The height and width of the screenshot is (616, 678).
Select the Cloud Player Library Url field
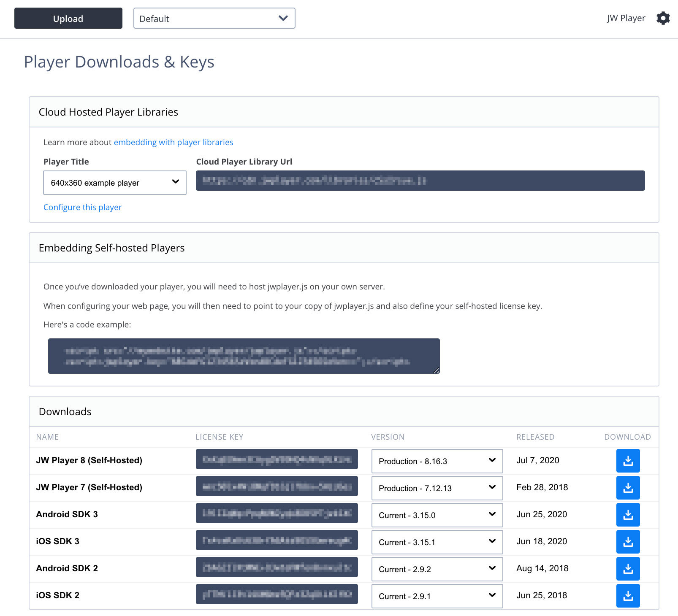coord(420,181)
